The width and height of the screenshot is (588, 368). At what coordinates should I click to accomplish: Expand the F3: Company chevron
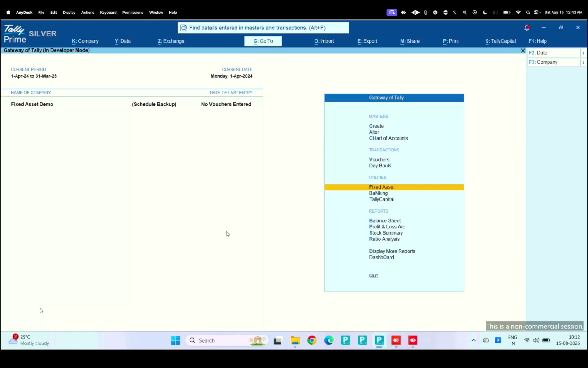coord(583,63)
